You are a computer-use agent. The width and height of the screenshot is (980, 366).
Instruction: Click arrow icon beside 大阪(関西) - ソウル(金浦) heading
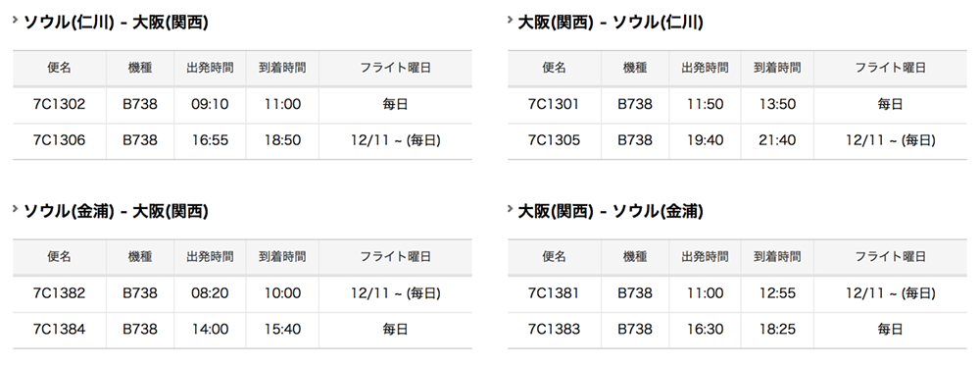coord(510,208)
